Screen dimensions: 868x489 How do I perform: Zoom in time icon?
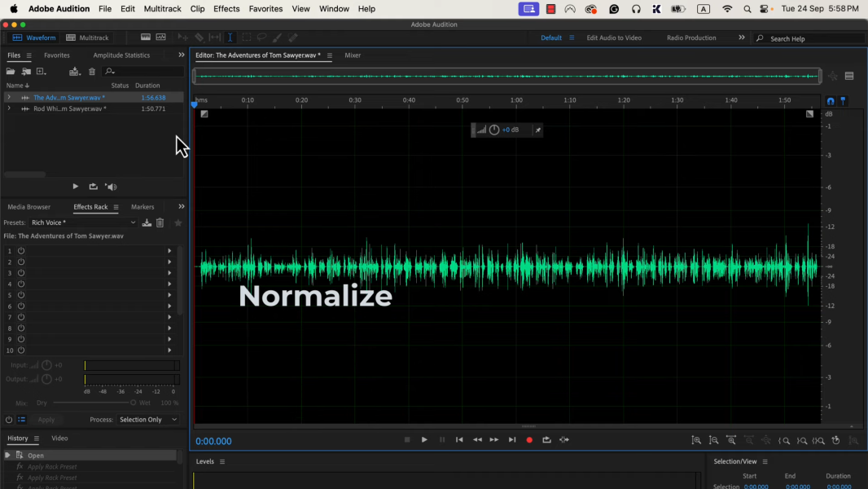pos(731,440)
